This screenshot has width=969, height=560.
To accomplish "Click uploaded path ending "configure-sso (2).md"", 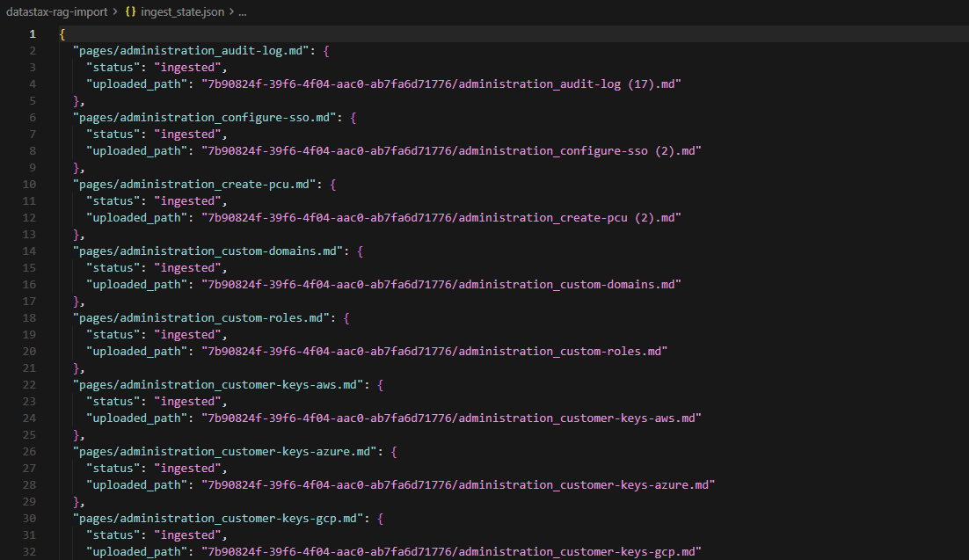I will (x=452, y=151).
